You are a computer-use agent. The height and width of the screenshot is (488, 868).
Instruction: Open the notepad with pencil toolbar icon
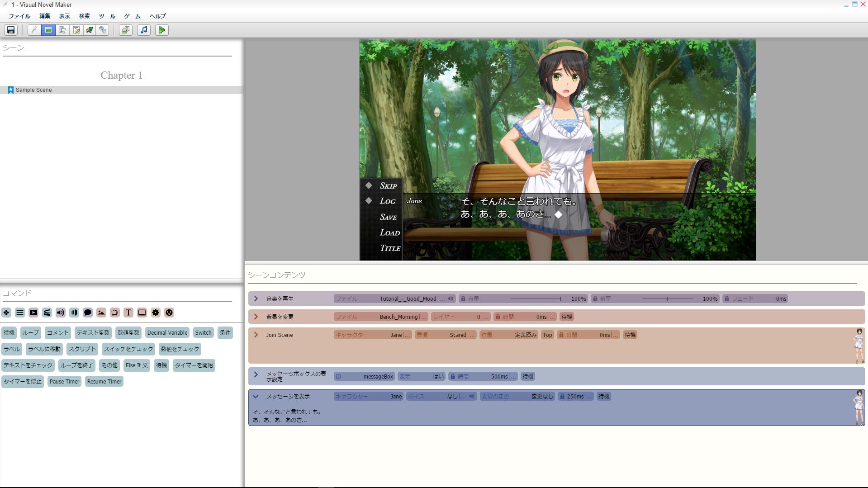(76, 30)
